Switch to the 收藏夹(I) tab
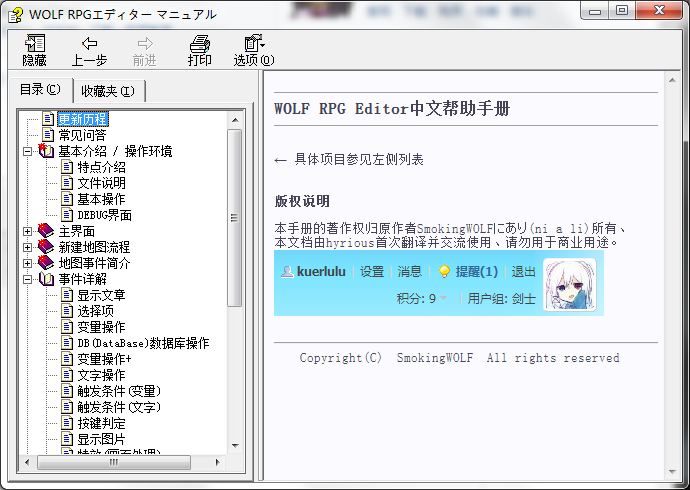This screenshot has height=490, width=690. (108, 91)
